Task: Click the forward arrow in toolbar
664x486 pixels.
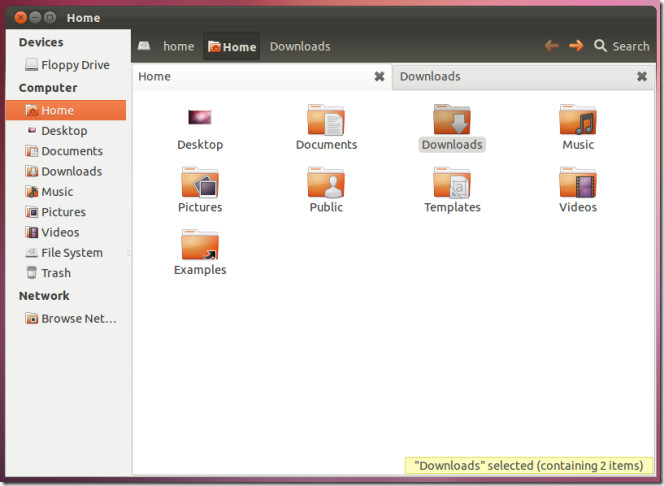Action: point(576,45)
